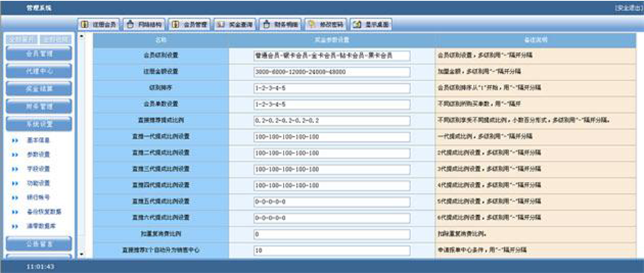Open 财务明细 toolbar button

pyautogui.click(x=281, y=25)
